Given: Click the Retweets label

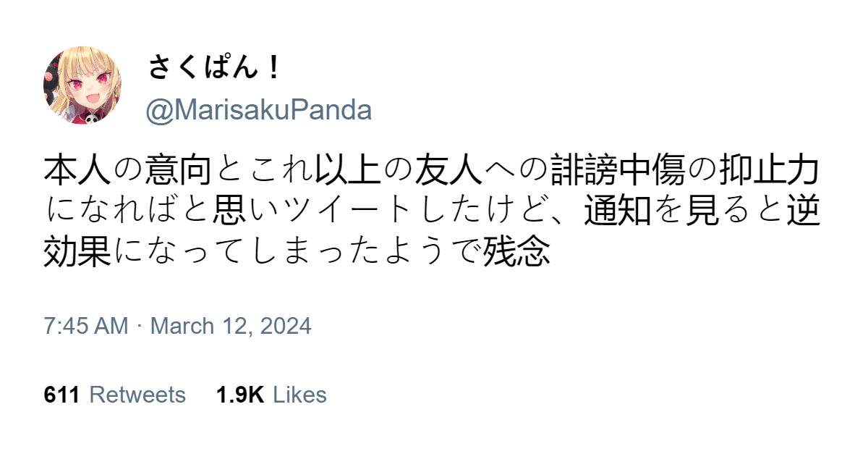Looking at the screenshot, I should tap(137, 395).
